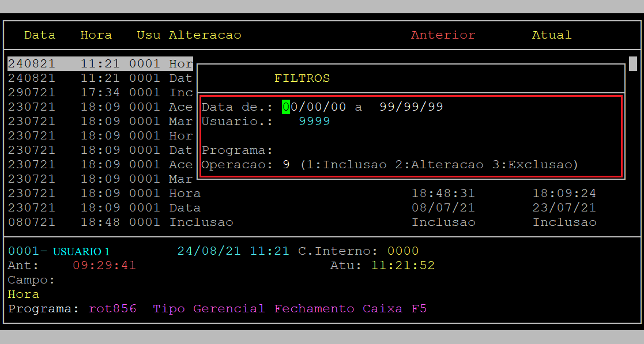Image resolution: width=644 pixels, height=344 pixels.
Task: Click the 'Atu' time 11:21:52
Action: [x=402, y=266]
